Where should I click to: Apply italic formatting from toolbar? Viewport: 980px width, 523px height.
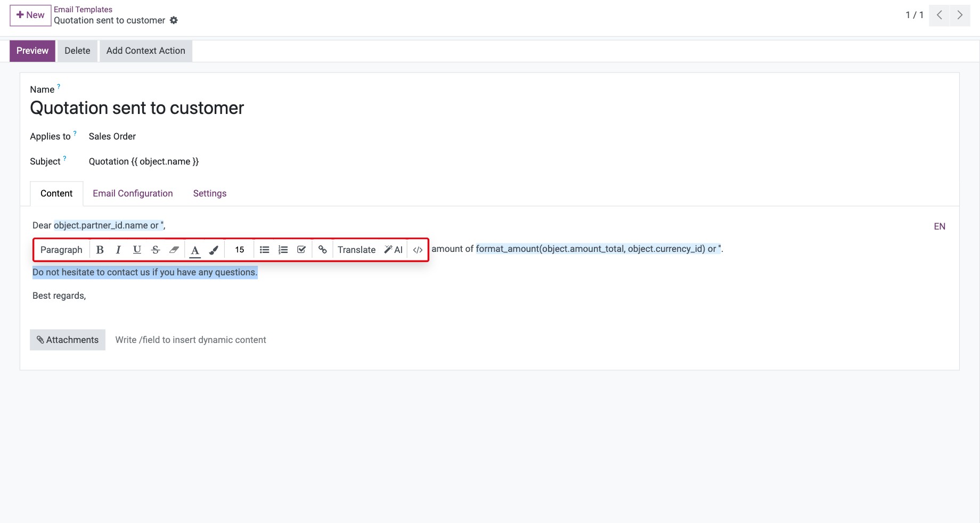pos(118,250)
